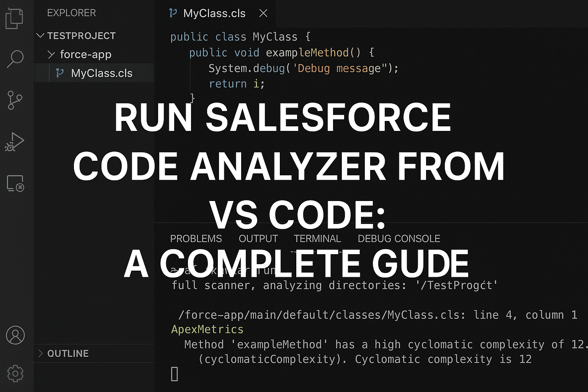Click the MyClass.cls file path in terminal output
588x392 pixels.
coord(322,315)
